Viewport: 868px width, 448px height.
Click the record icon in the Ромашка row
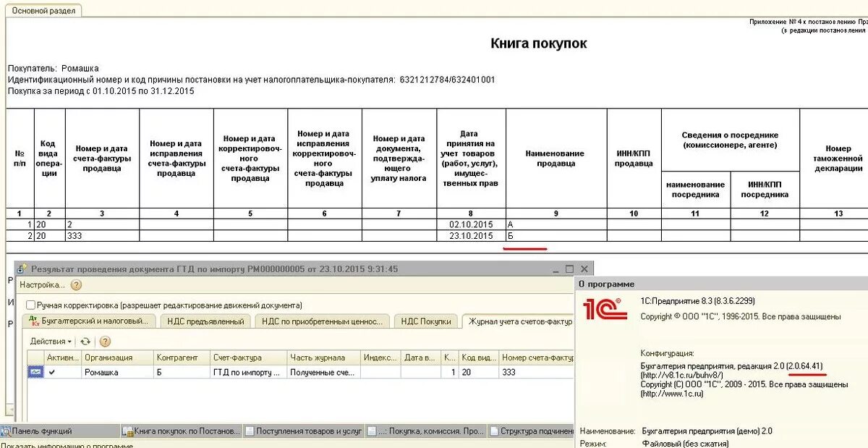tap(35, 372)
